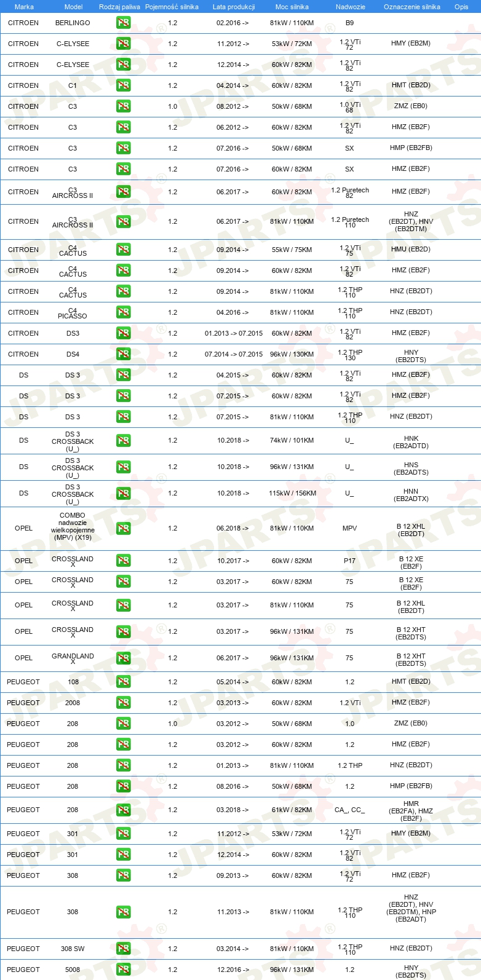
Task: Click the COMBO nadwozie wielkopojemne model cell
Action: point(73,526)
